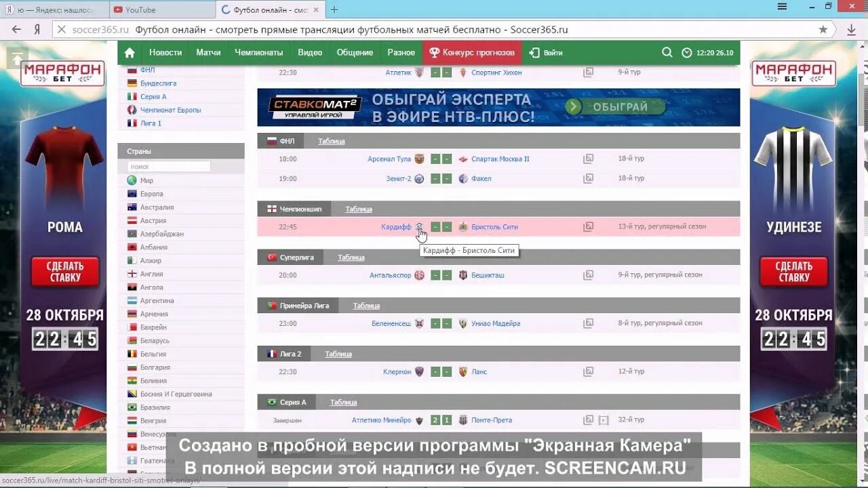868x488 pixels.
Task: Select Бразилия in the countries list
Action: point(155,407)
